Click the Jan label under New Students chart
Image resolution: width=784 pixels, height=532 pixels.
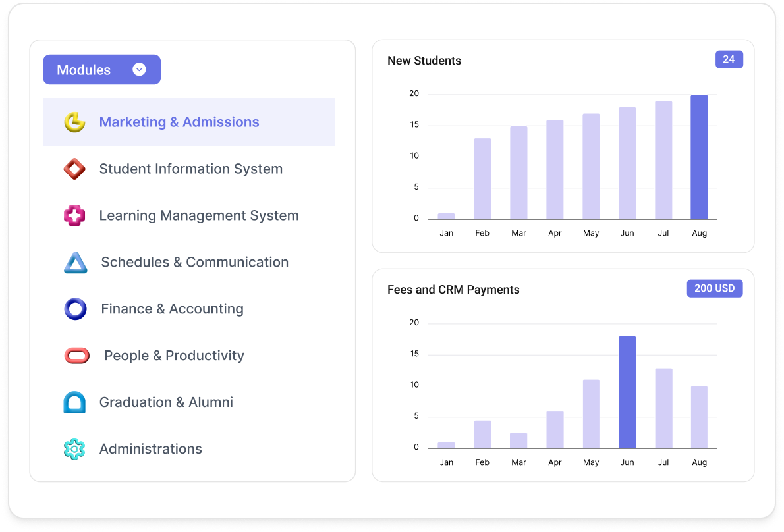click(x=447, y=233)
